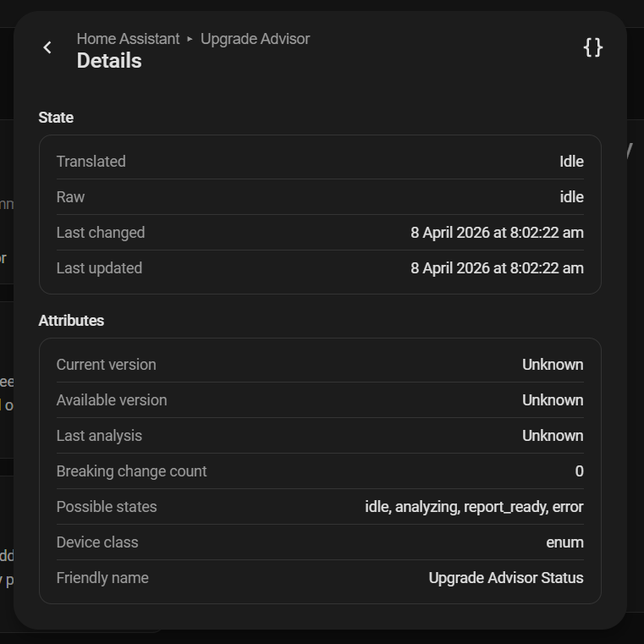Screen dimensions: 644x644
Task: Click the Details dialog title
Action: (x=109, y=61)
